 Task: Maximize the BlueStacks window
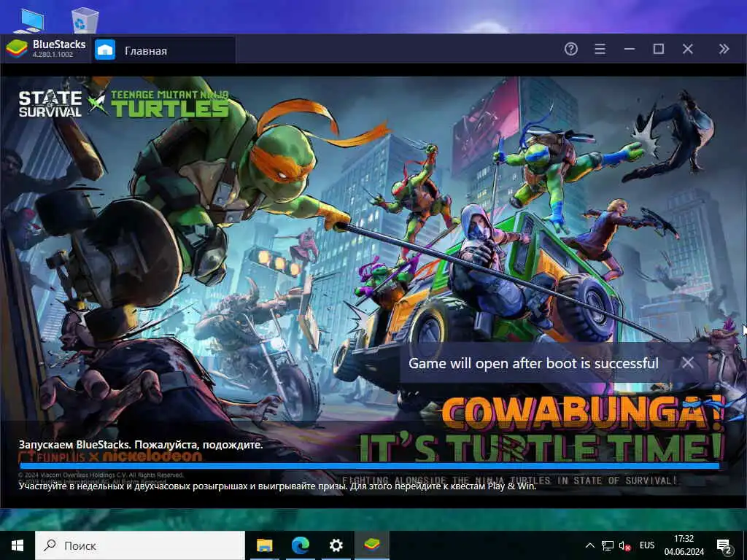659,49
